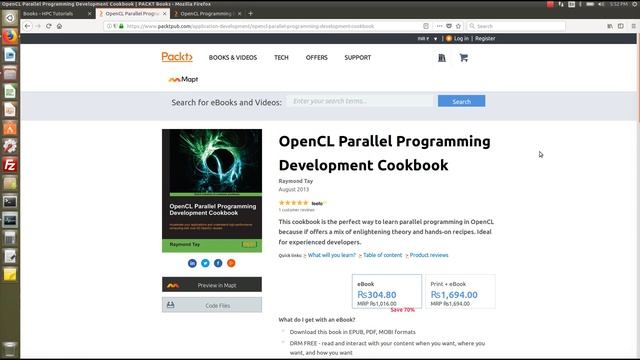This screenshot has height=360, width=640.
Task: Share the book on Facebook
Action: coord(218,263)
